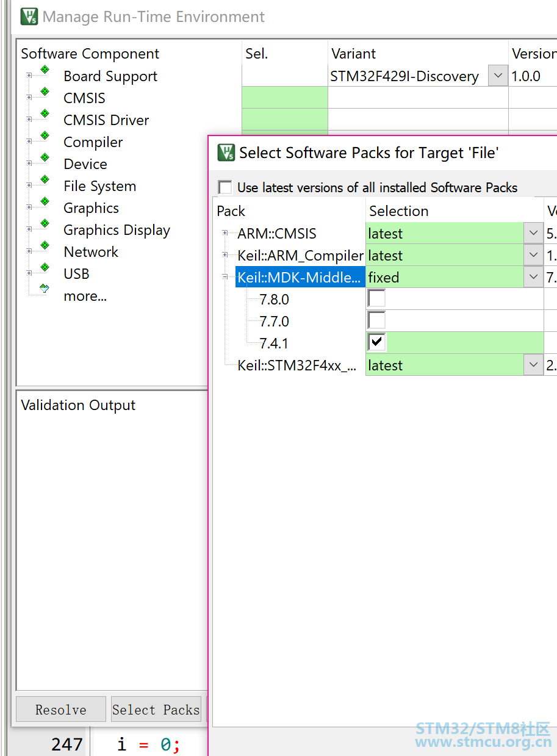
Task: Expand the CMSIS Driver tree node
Action: 29,120
